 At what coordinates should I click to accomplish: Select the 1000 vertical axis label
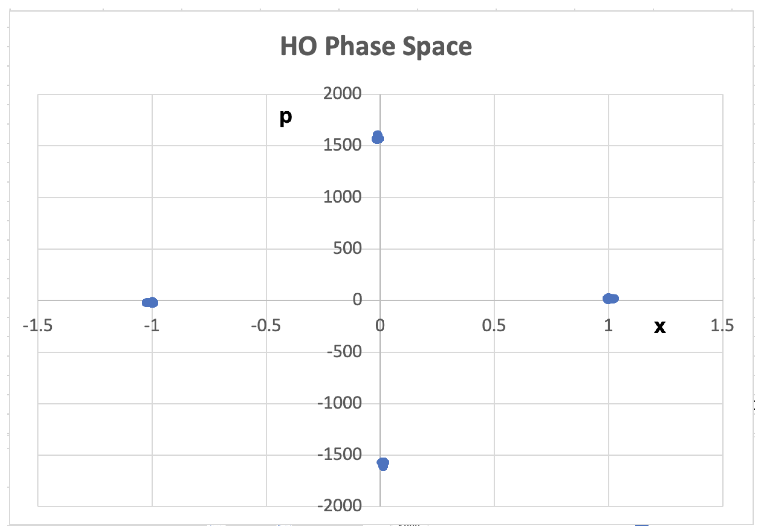342,197
